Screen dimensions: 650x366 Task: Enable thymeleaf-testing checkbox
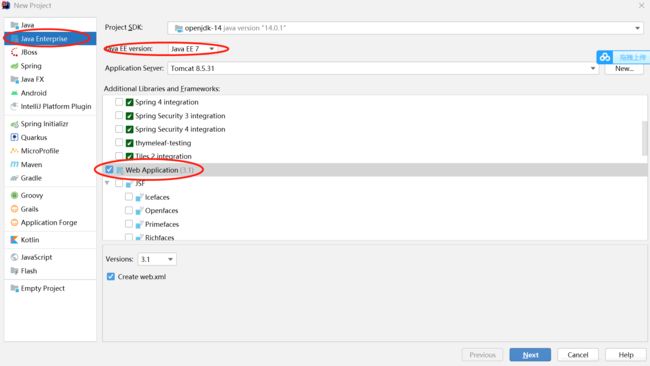pos(119,143)
